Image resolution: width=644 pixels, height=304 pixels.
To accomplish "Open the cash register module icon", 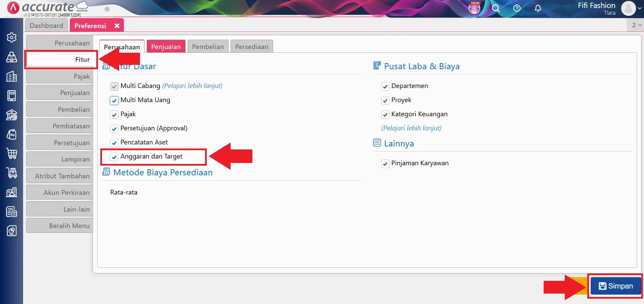I will 12,57.
